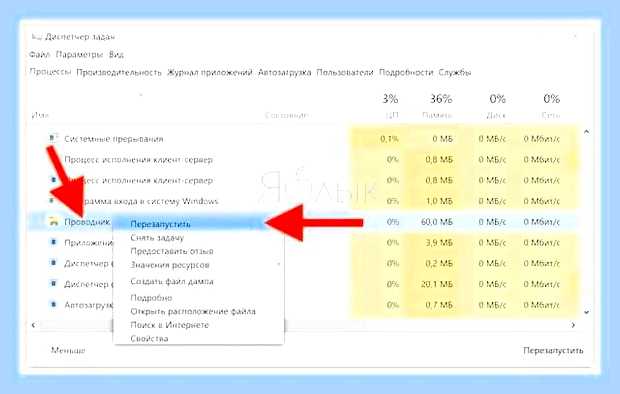The image size is (620, 394).
Task: Open the Журнал приложений tab
Action: [210, 72]
